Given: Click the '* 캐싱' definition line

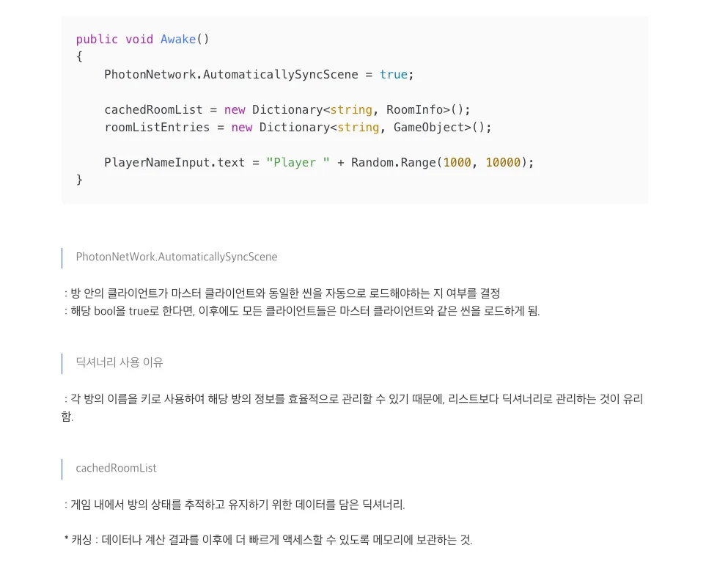Looking at the screenshot, I should click(268, 540).
